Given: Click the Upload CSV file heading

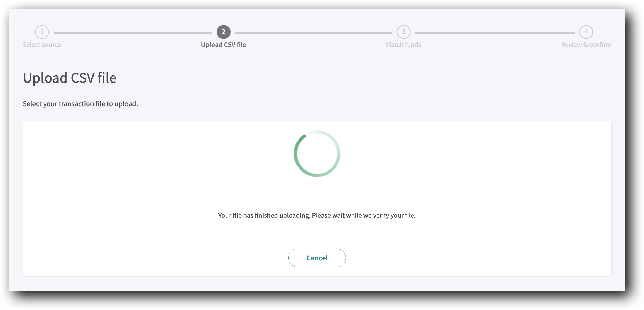Looking at the screenshot, I should point(70,78).
